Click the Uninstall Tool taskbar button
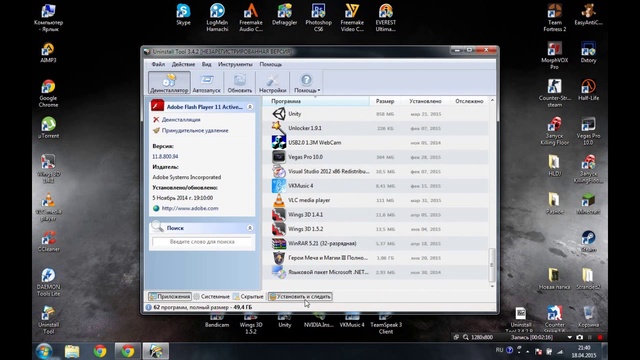The image size is (640, 360). (156, 351)
